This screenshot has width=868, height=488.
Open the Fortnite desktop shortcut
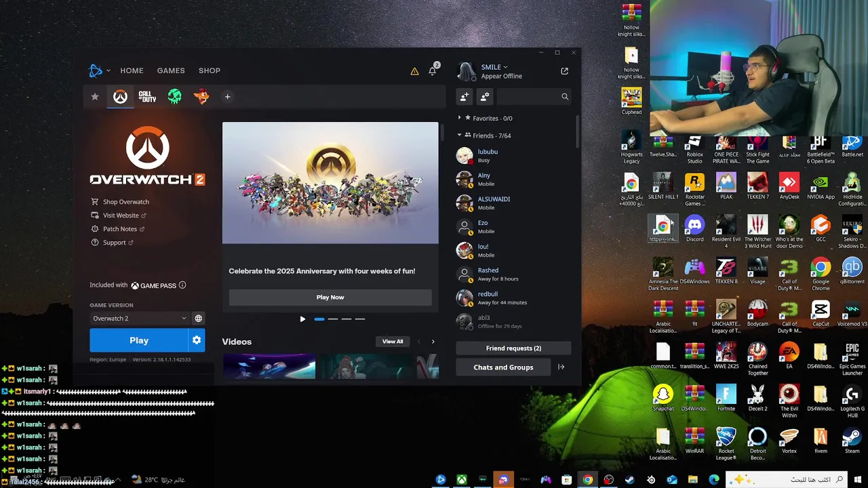coord(726,399)
